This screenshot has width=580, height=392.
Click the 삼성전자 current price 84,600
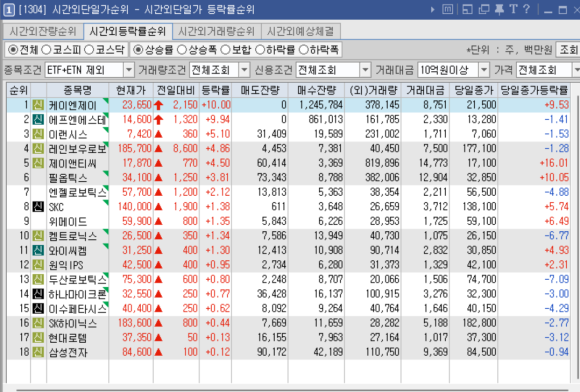tap(137, 352)
